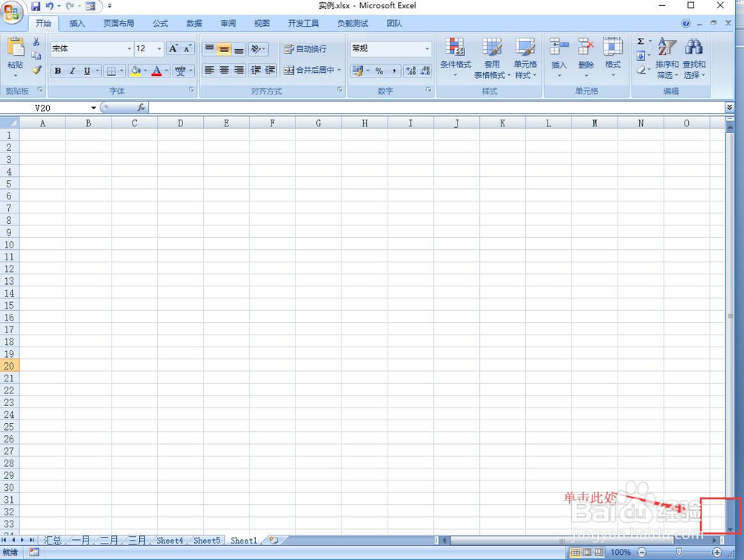
Task: Click the Paste clipboard icon
Action: 16,47
